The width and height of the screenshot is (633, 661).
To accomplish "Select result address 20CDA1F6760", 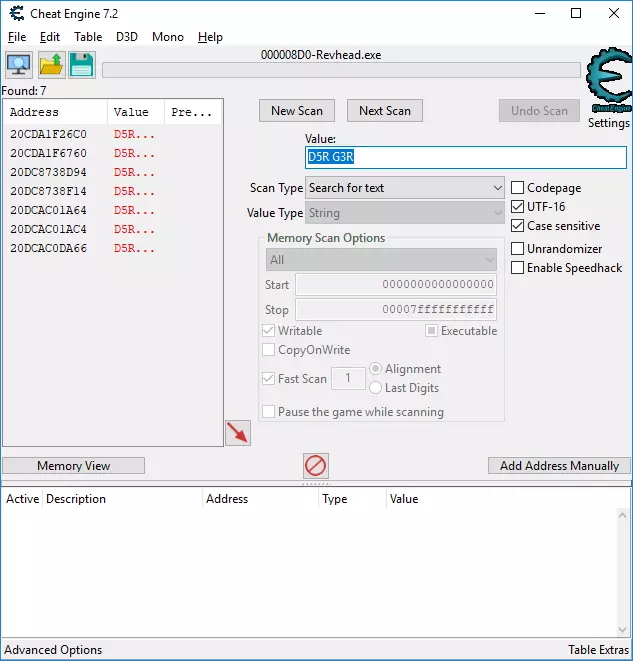I will point(48,153).
